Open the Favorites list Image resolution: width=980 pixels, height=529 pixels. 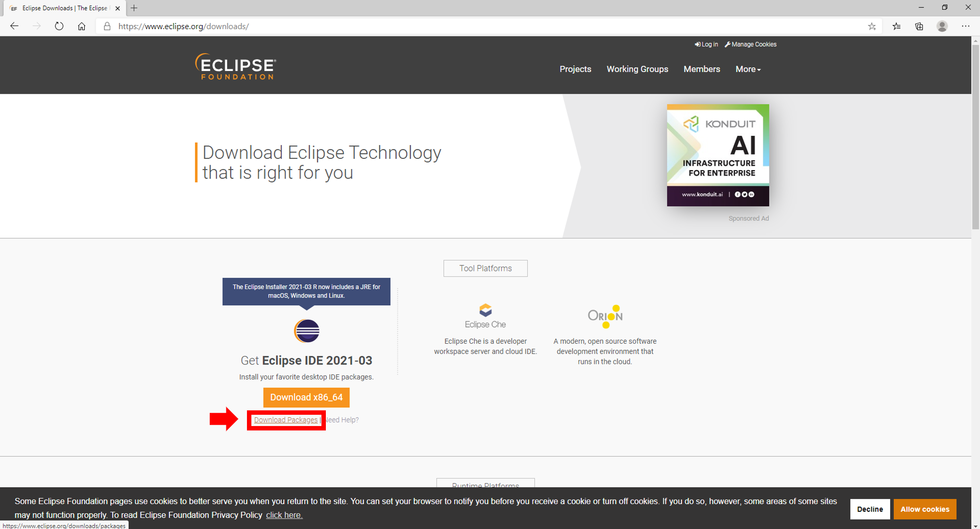coord(896,26)
